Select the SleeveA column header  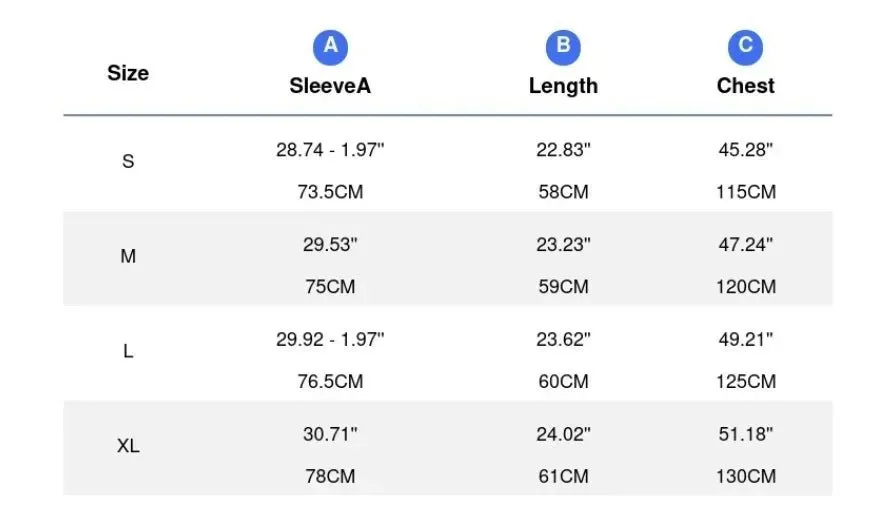coord(330,86)
